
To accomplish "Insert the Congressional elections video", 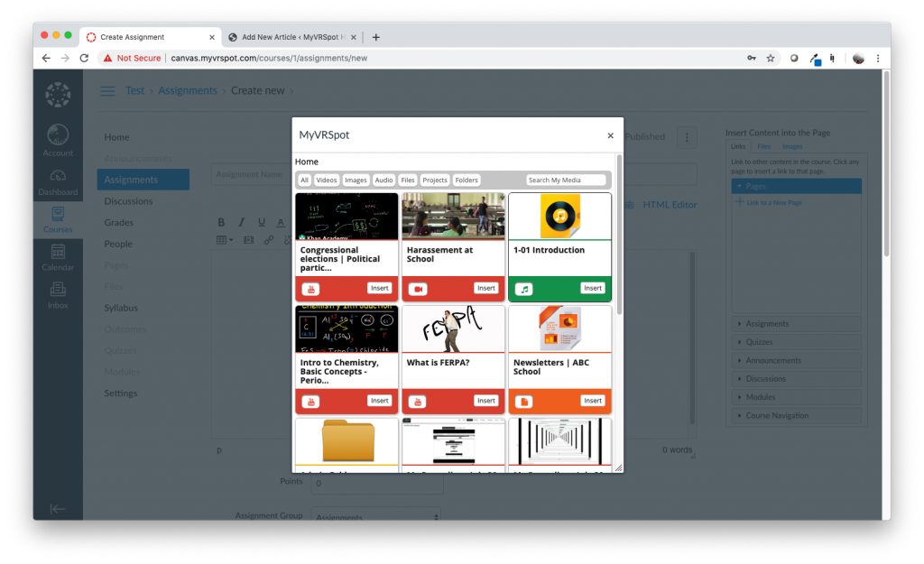I will [x=380, y=288].
